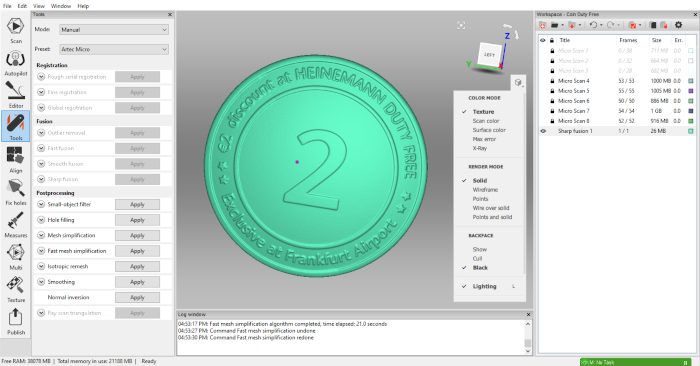The image size is (700, 366).
Task: Open the Publish sidebar tool
Action: [16, 322]
